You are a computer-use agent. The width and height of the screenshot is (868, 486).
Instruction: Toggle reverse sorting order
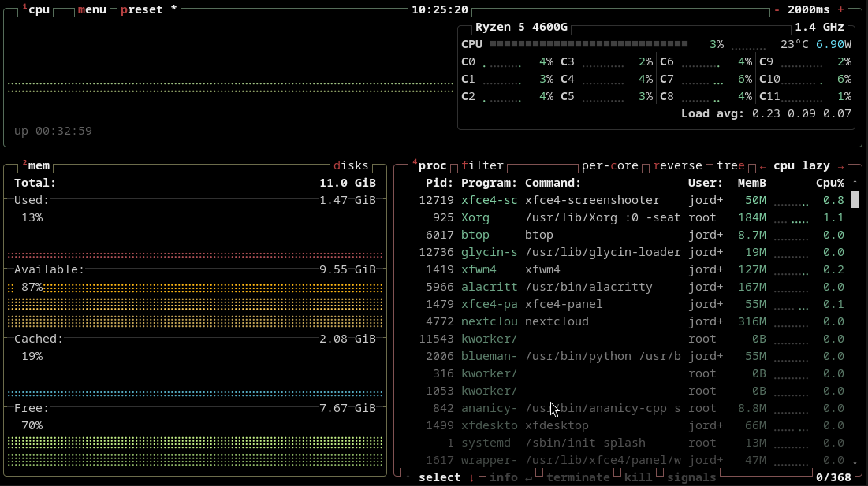677,166
